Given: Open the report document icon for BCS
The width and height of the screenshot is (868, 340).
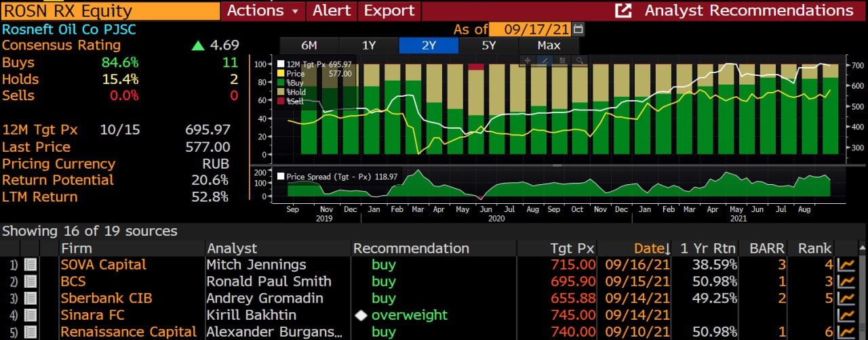Looking at the screenshot, I should [30, 282].
